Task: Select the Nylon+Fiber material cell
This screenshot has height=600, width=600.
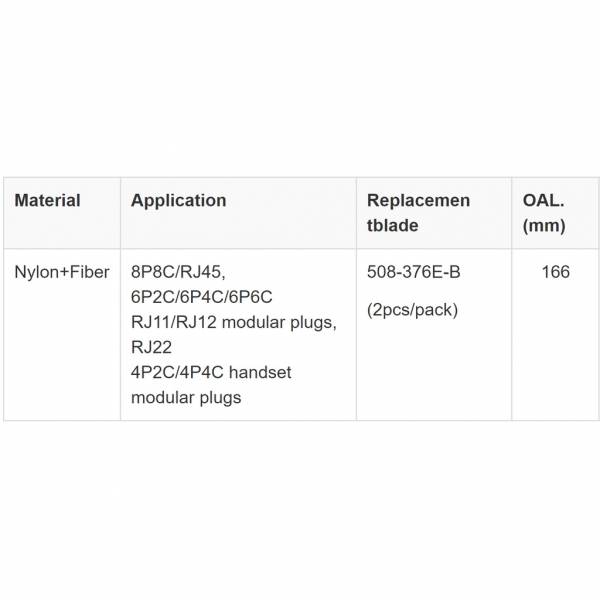Action: pyautogui.click(x=60, y=272)
